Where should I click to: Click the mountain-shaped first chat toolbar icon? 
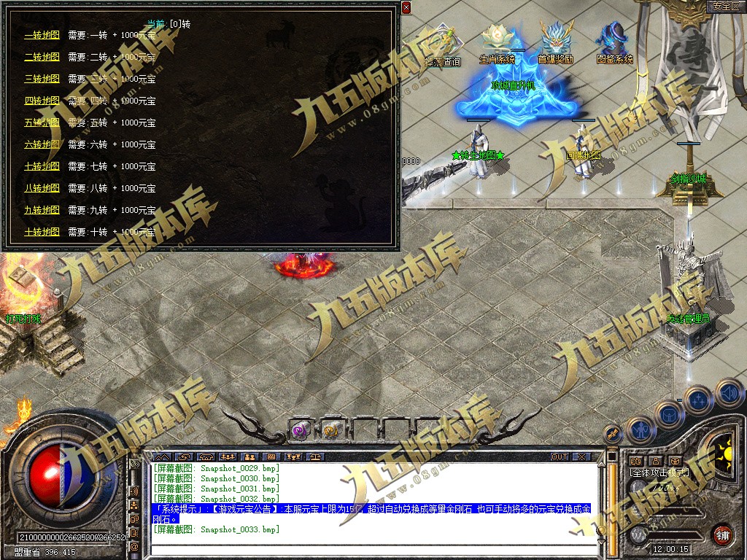[x=163, y=456]
